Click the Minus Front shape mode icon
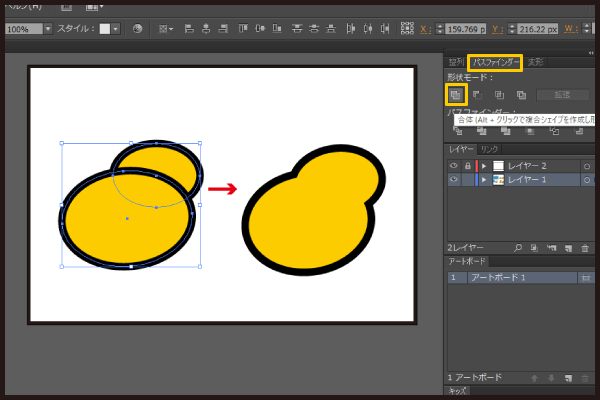 click(x=476, y=94)
